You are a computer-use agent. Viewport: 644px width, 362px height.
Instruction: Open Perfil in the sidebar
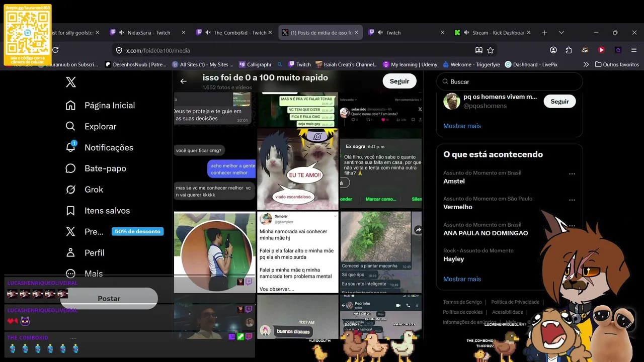coord(85,253)
